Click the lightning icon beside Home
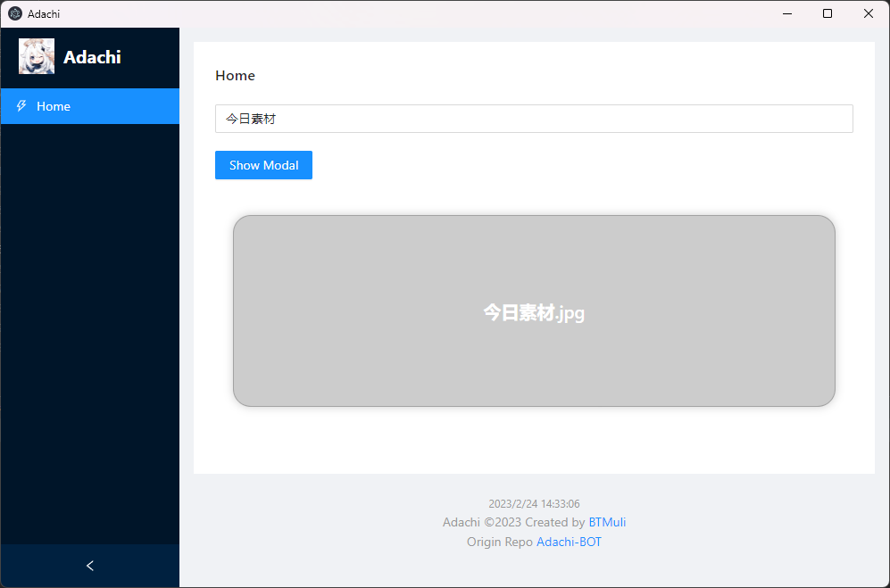 point(21,106)
